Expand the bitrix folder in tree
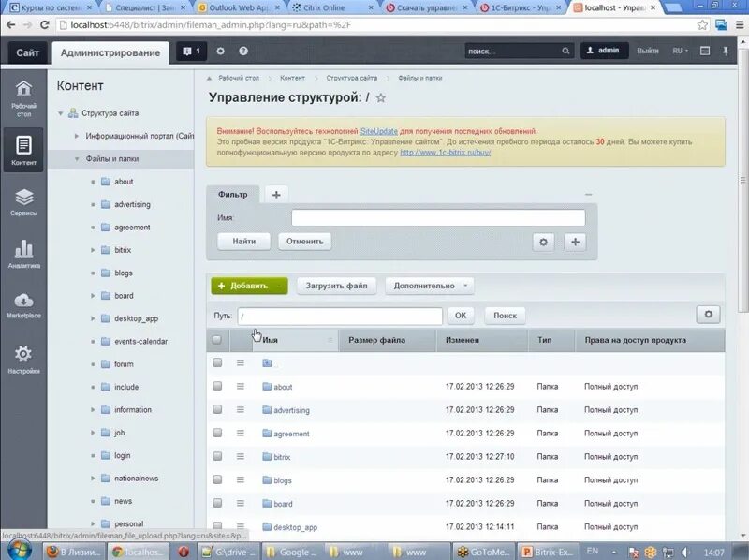The height and width of the screenshot is (560, 749). coord(93,250)
